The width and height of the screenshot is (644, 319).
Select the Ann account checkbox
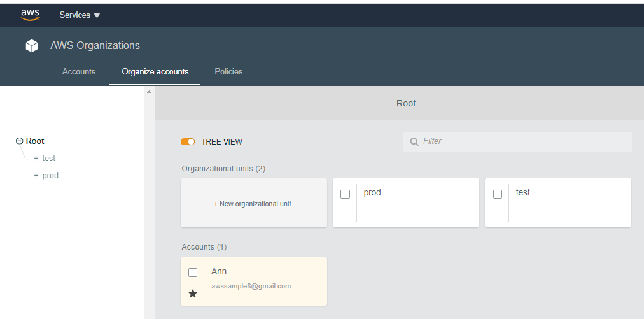click(x=193, y=273)
